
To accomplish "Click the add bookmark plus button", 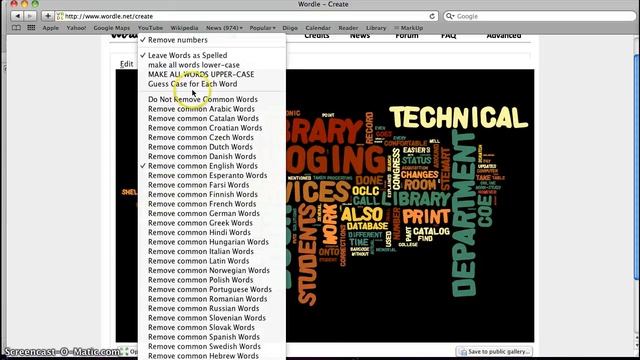I will coord(48,16).
